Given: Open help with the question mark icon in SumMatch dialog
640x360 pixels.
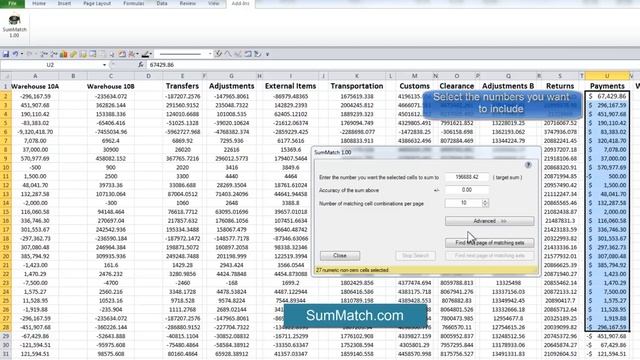Looking at the screenshot, I should 528,165.
